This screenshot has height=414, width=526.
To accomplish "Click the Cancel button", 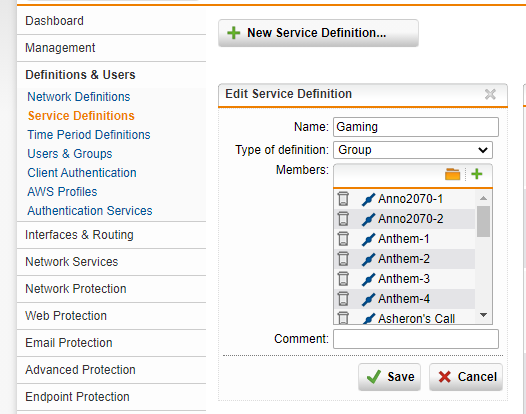I will point(466,377).
